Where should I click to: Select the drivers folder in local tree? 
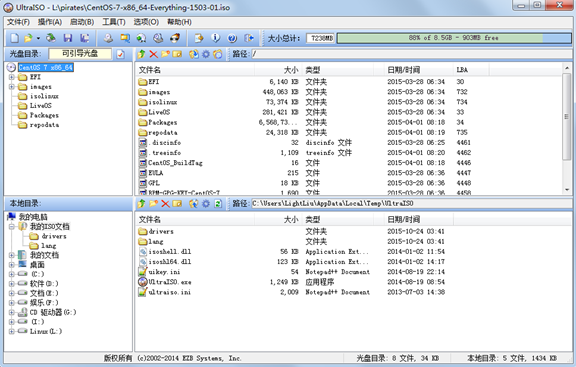[54, 236]
